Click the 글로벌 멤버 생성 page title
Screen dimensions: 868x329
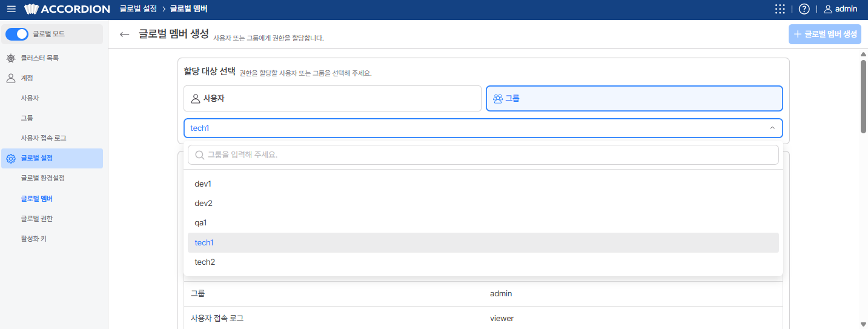[174, 33]
